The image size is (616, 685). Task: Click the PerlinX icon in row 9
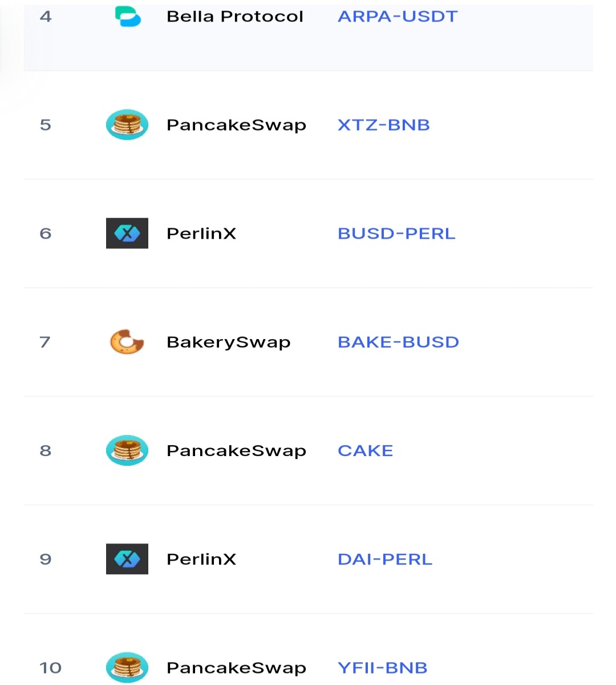pyautogui.click(x=127, y=559)
